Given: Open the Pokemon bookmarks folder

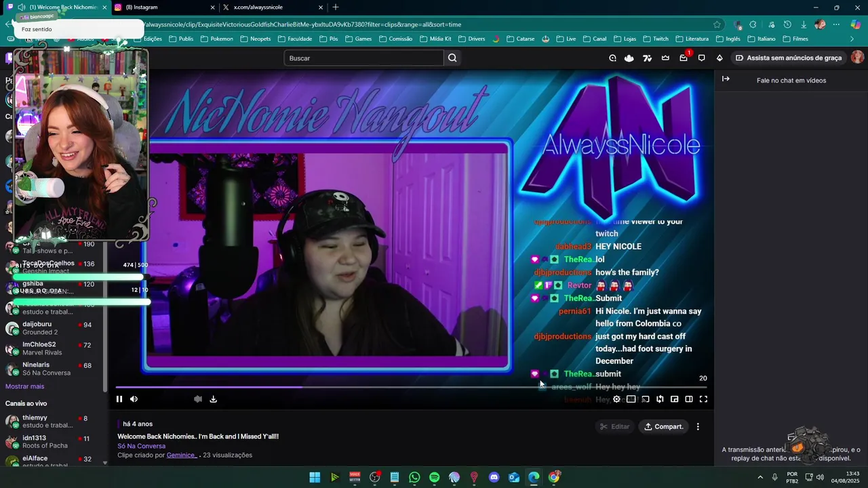Looking at the screenshot, I should click(216, 39).
